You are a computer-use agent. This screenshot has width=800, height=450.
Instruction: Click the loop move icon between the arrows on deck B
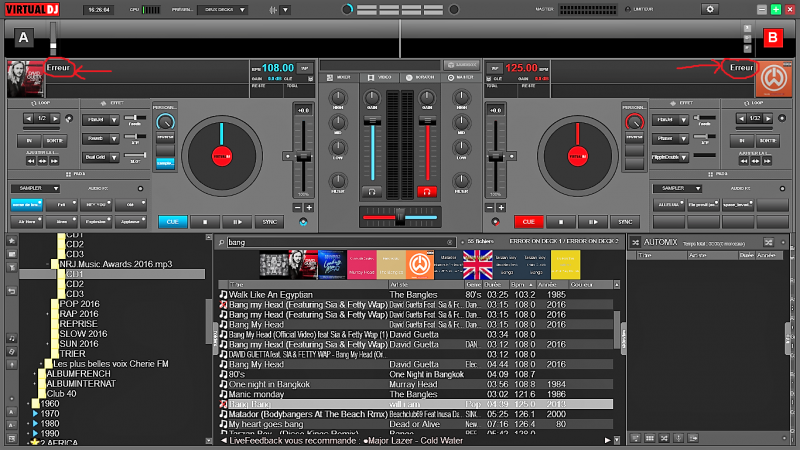755,161
